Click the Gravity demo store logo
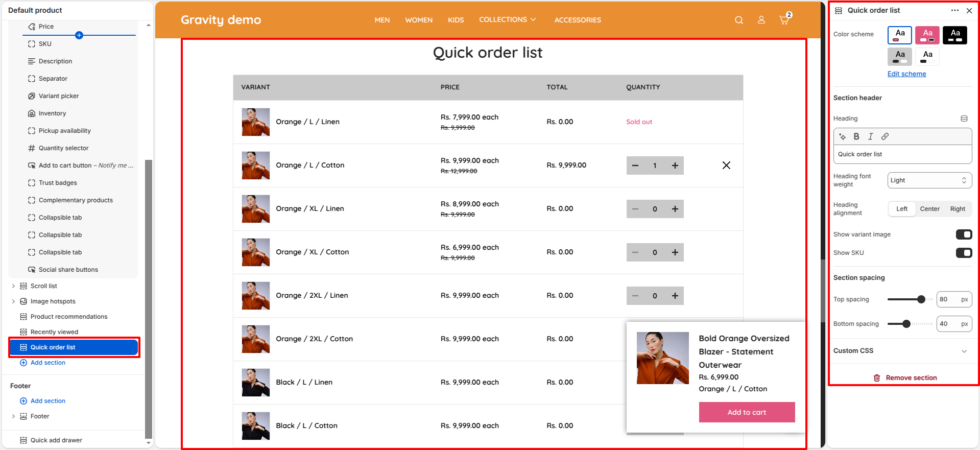The height and width of the screenshot is (450, 980). [221, 20]
